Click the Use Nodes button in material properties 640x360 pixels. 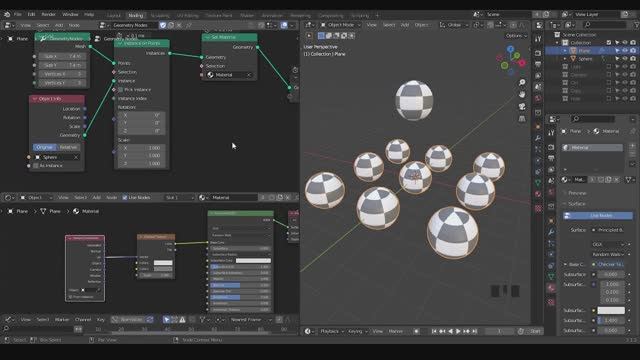point(598,216)
